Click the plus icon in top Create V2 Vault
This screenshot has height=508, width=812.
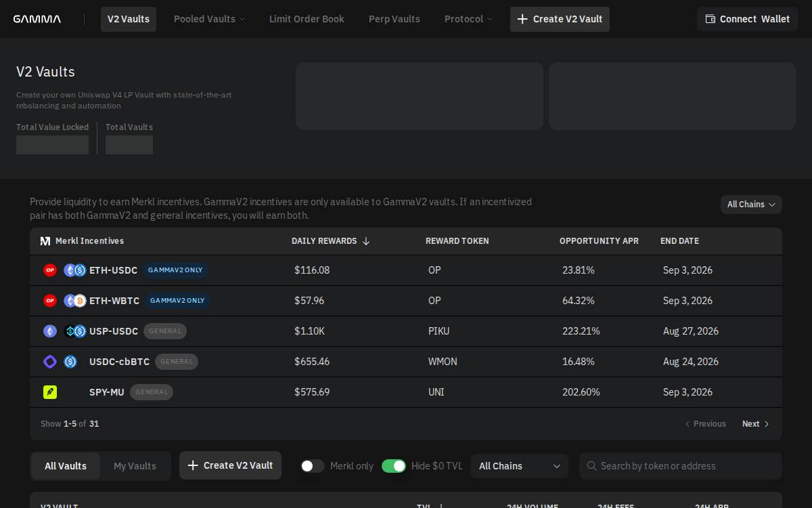522,19
